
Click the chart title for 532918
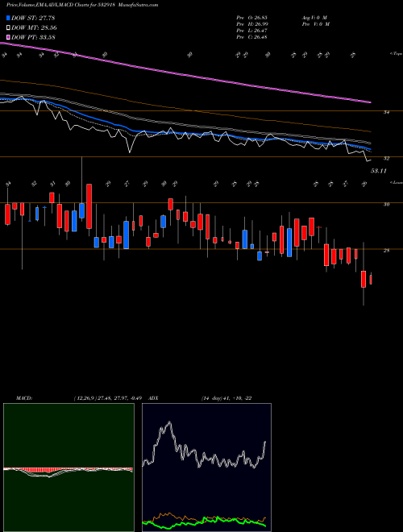click(82, 6)
